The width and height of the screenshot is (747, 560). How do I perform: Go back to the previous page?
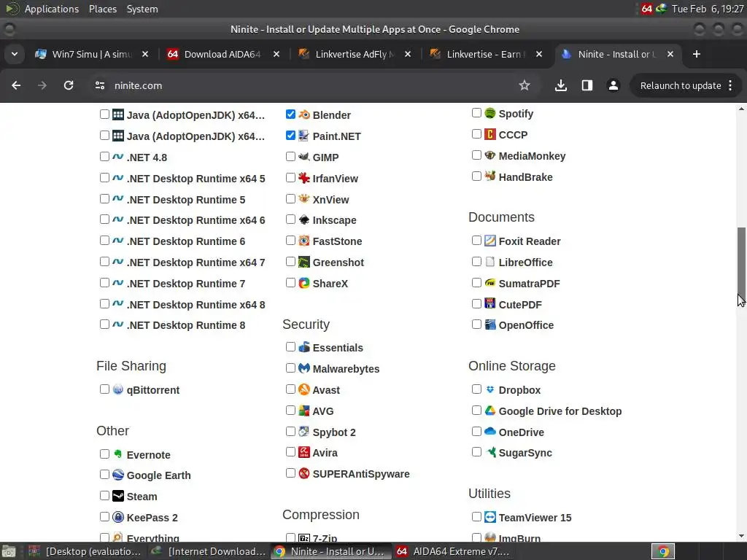coord(16,85)
